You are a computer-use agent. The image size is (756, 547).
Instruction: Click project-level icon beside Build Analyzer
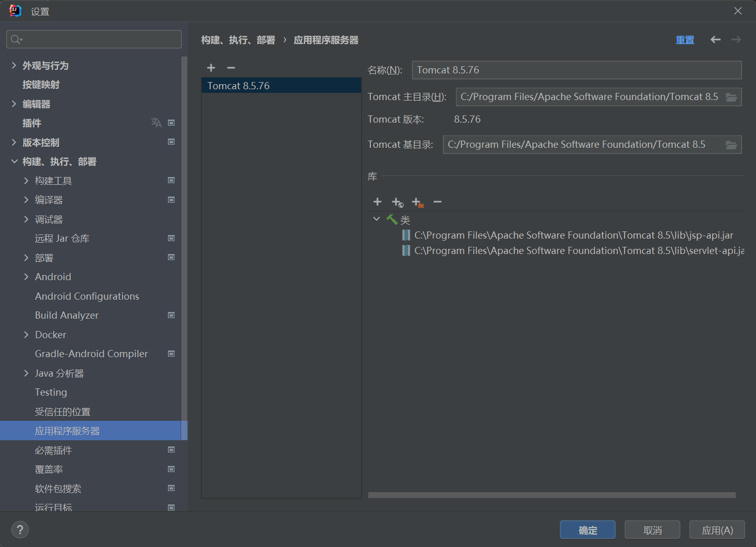172,315
